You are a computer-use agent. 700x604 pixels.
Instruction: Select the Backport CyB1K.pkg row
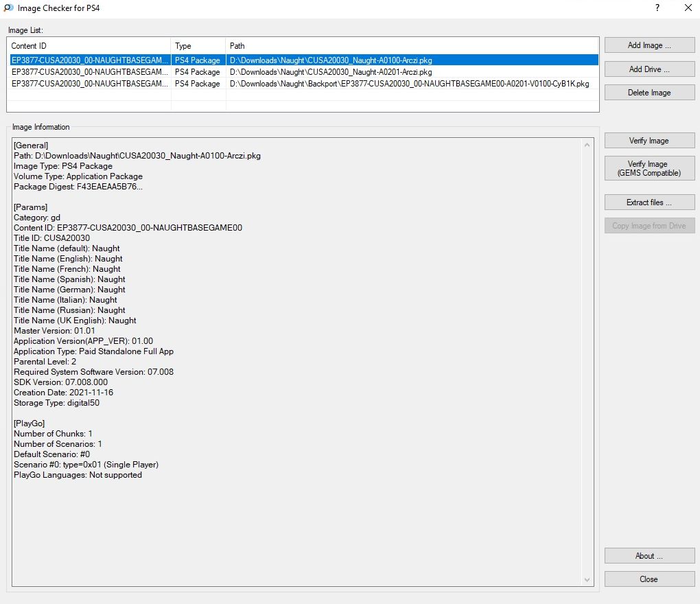[303, 84]
